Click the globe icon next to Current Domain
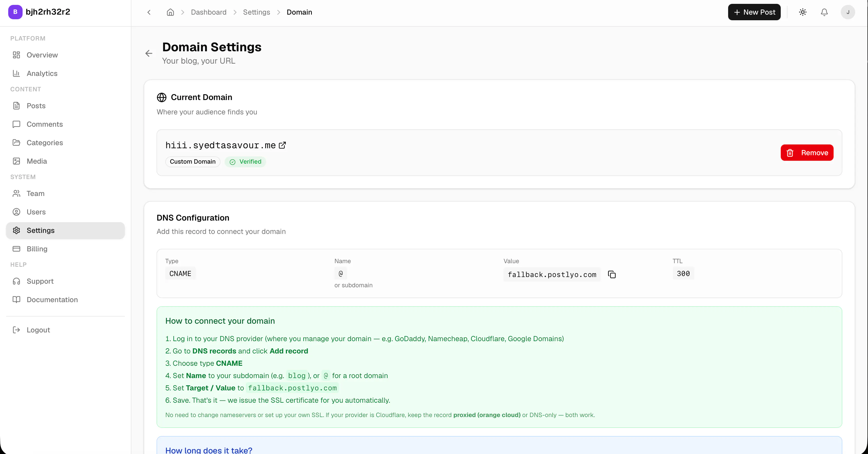868x454 pixels. (x=162, y=97)
